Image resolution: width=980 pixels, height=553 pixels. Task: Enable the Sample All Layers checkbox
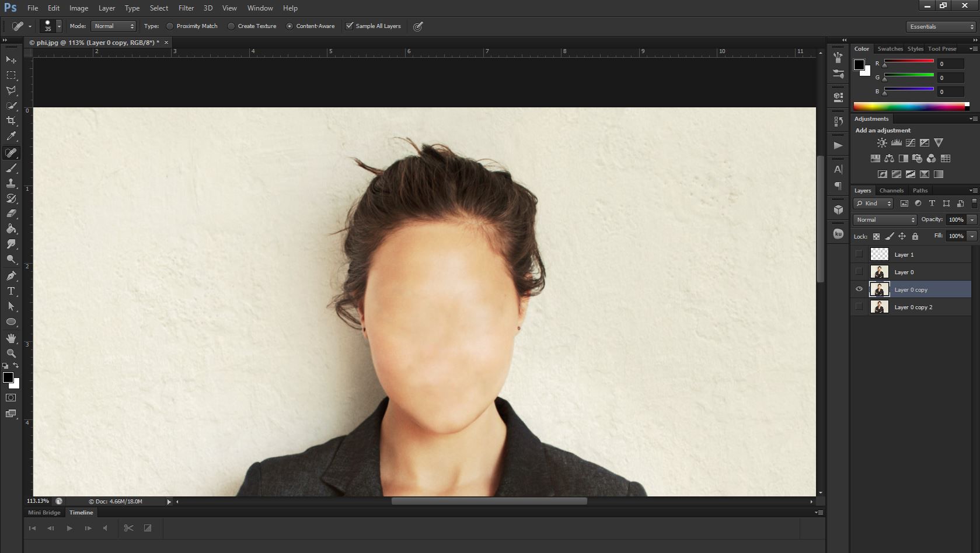point(350,26)
